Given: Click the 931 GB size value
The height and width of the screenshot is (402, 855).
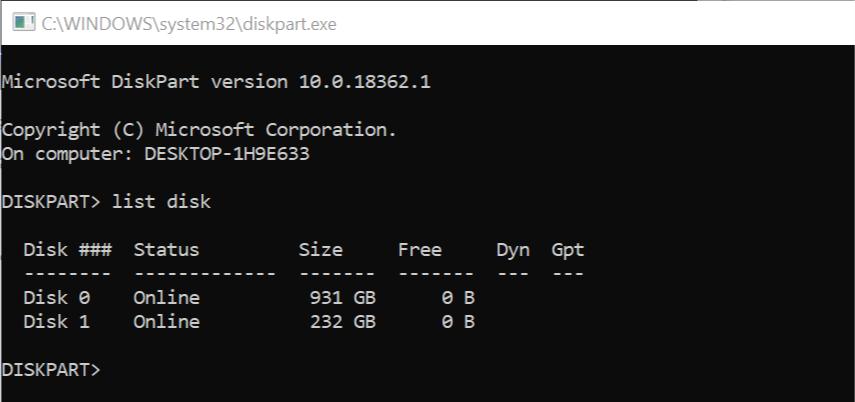Looking at the screenshot, I should tap(342, 298).
